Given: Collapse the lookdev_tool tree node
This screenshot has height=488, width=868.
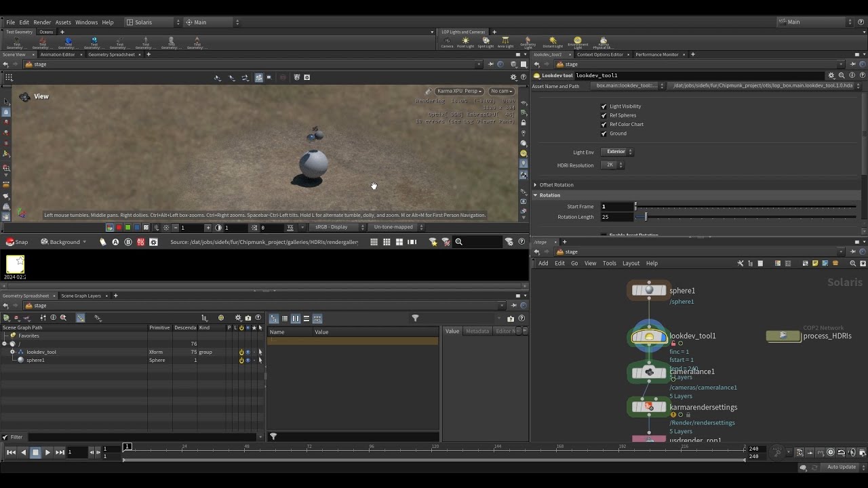Looking at the screenshot, I should pos(12,352).
